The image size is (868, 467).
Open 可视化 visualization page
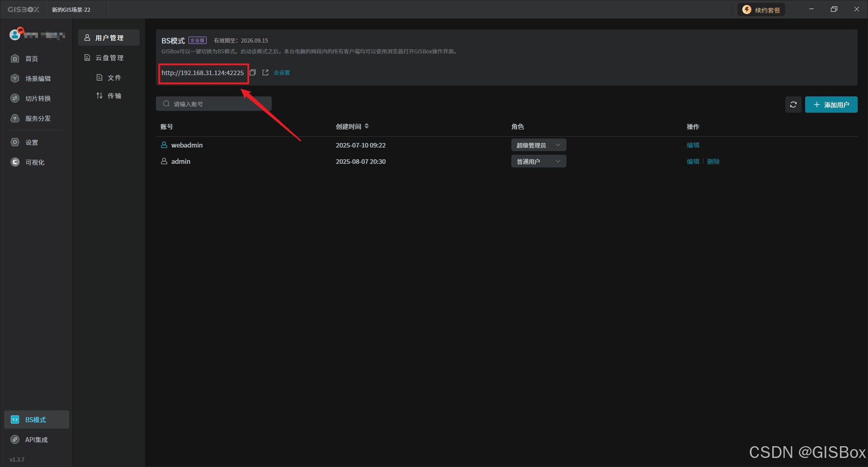36,162
